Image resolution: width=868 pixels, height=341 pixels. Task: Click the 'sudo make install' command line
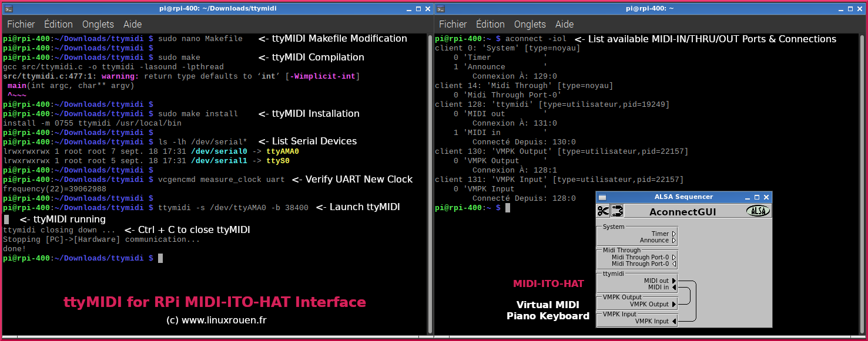pyautogui.click(x=198, y=114)
